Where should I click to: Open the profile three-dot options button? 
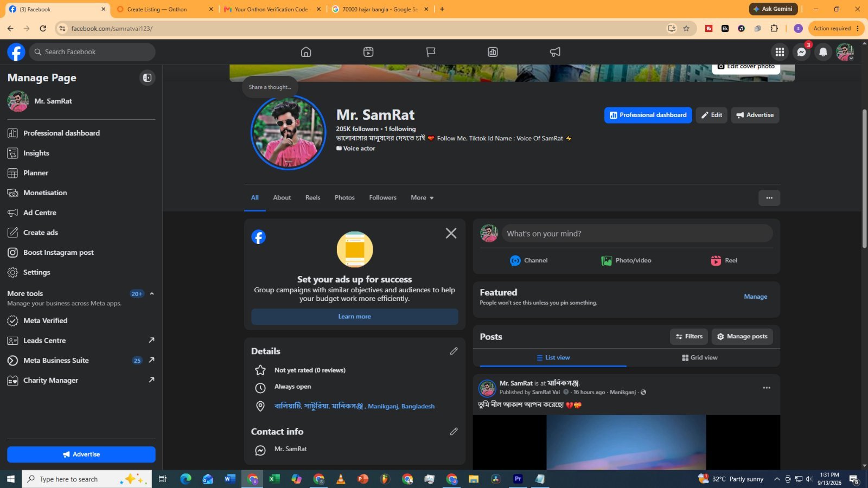pyautogui.click(x=769, y=198)
